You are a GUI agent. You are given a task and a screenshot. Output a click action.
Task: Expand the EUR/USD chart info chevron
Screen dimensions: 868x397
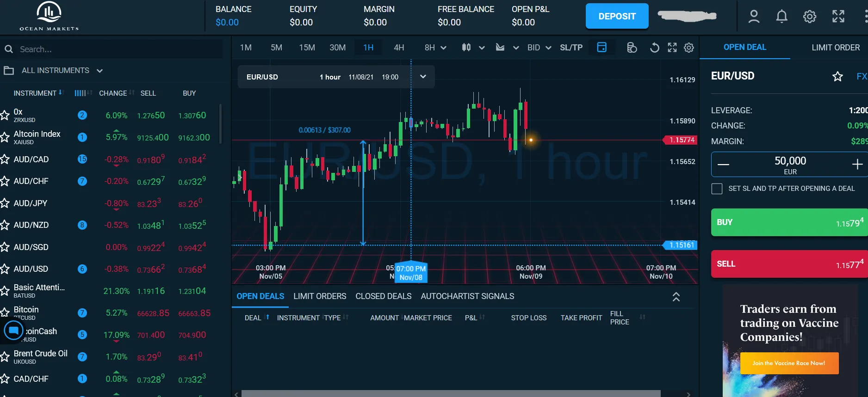point(423,77)
